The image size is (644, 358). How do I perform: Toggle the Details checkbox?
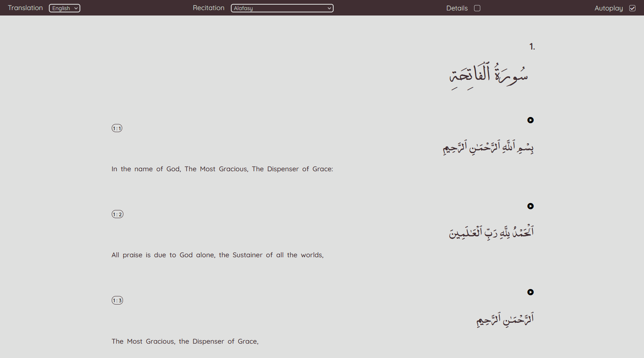[477, 8]
